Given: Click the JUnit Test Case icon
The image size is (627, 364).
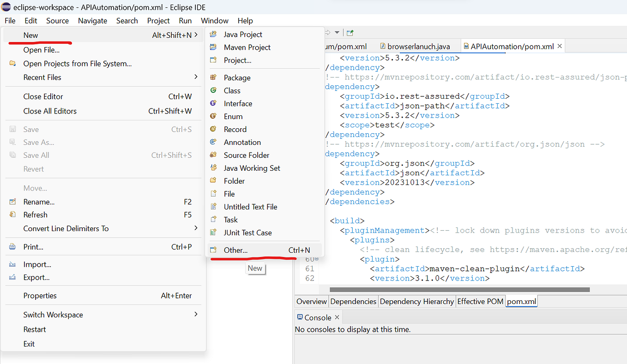Looking at the screenshot, I should [x=213, y=233].
